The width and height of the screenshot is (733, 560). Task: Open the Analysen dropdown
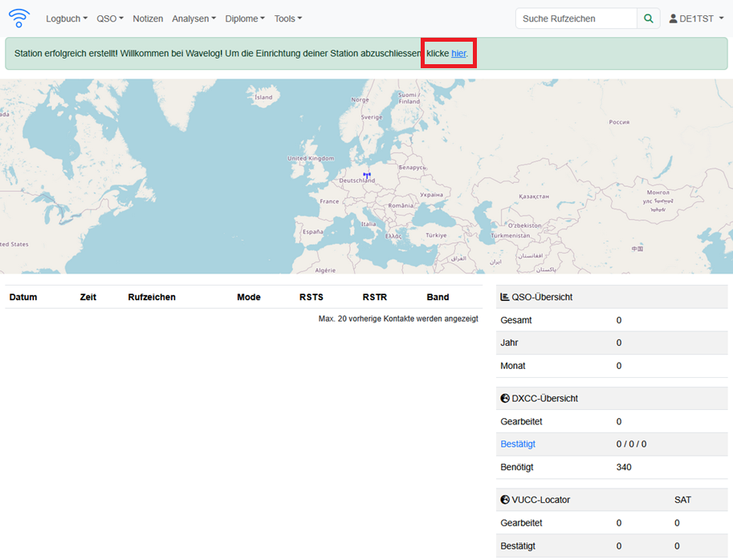(193, 18)
